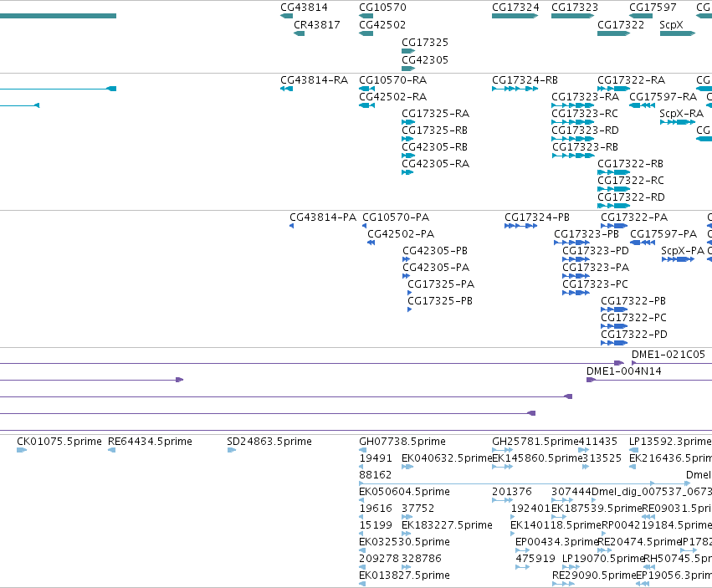Open the CG17322-PC protein label

(x=634, y=319)
